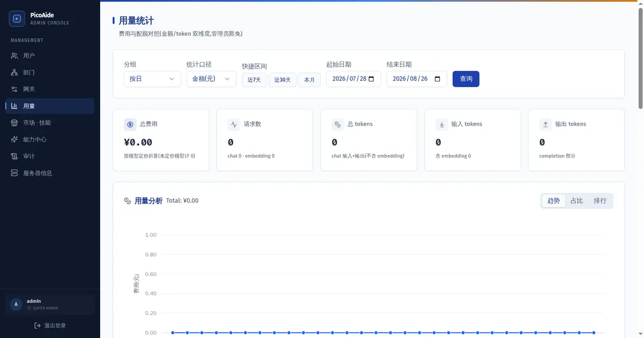
Task: Select the 近30天 quick range
Action: (283, 80)
